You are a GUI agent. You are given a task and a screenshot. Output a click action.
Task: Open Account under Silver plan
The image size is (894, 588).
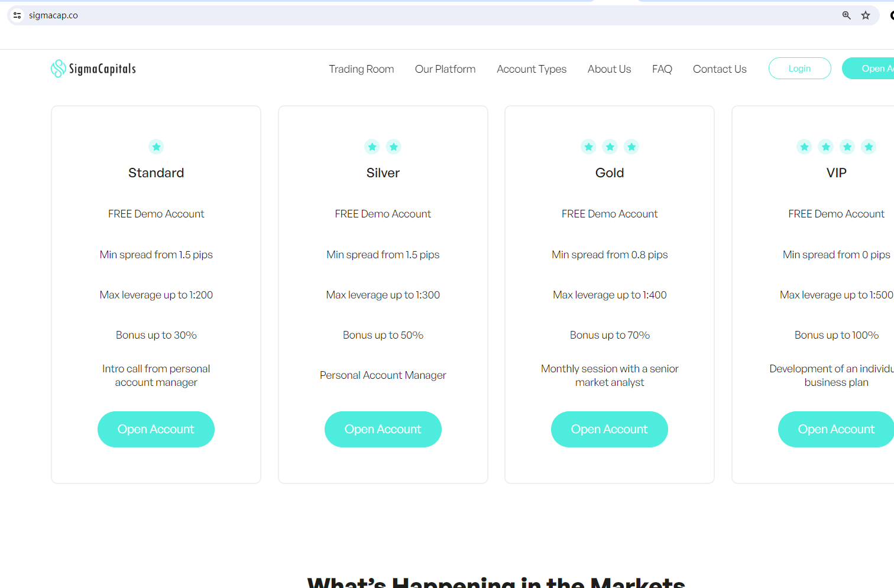(383, 429)
